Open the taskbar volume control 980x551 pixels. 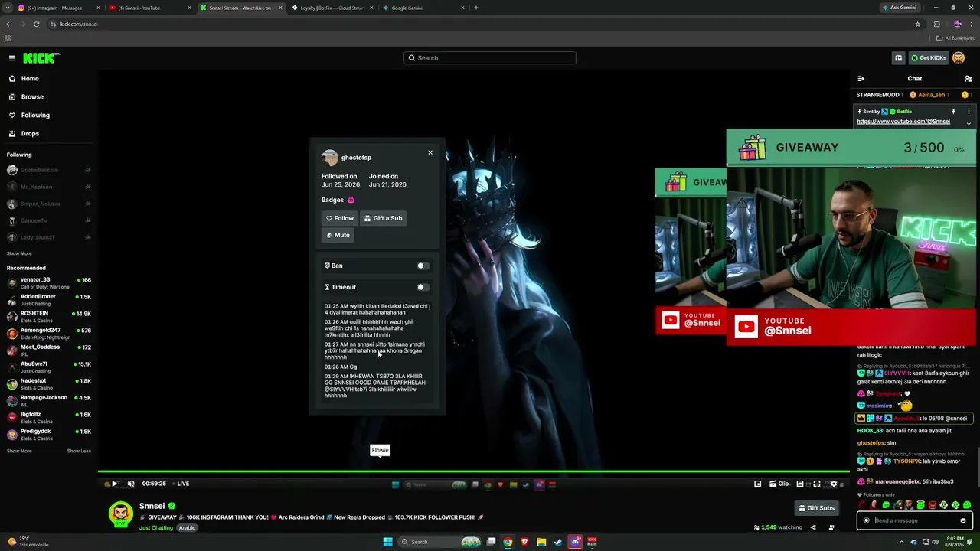tap(936, 542)
